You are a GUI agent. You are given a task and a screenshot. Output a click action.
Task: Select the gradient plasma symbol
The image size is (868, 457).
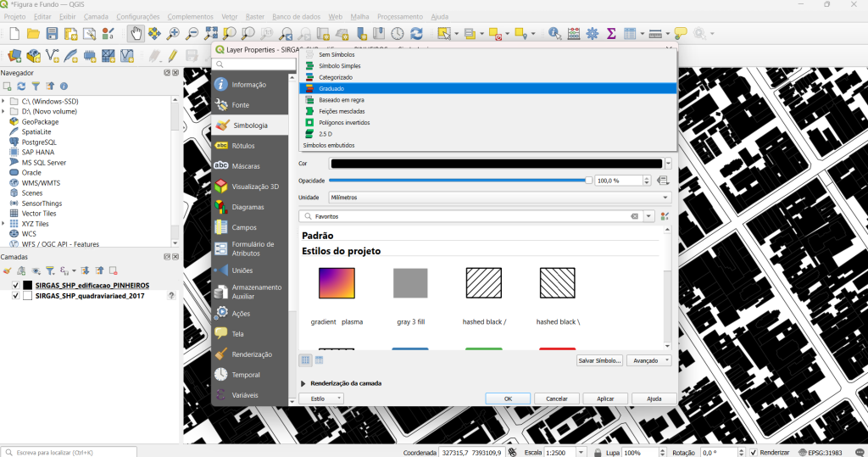tap(337, 283)
